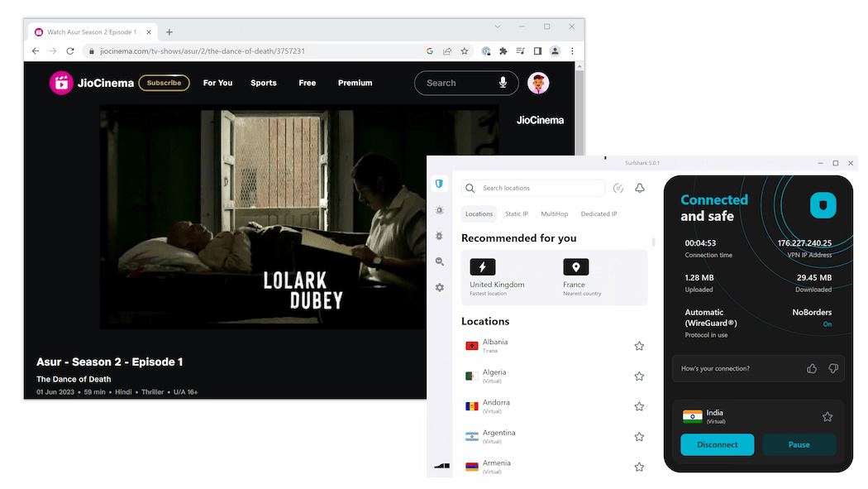Open new Chrome tab
The height and width of the screenshot is (489, 868).
(169, 32)
